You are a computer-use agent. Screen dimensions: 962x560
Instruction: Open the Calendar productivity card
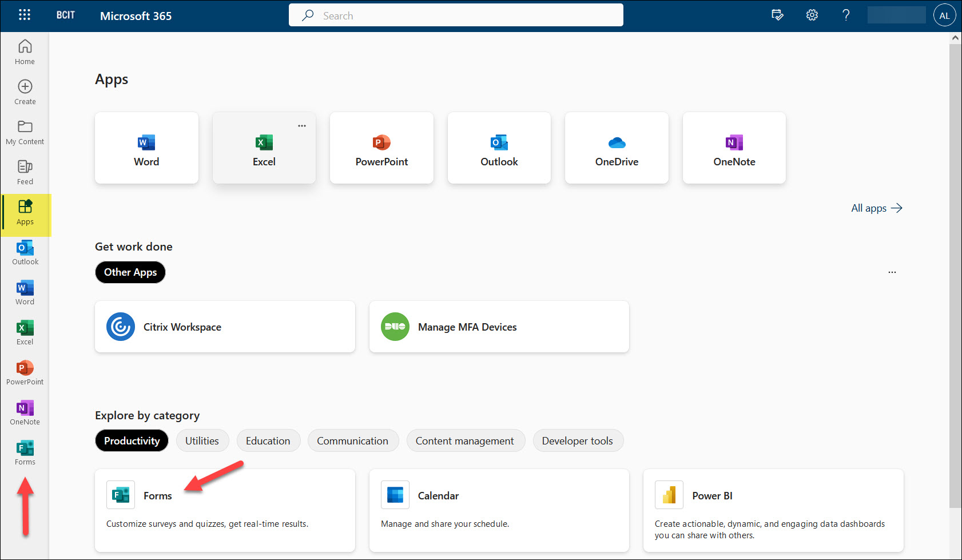click(499, 510)
